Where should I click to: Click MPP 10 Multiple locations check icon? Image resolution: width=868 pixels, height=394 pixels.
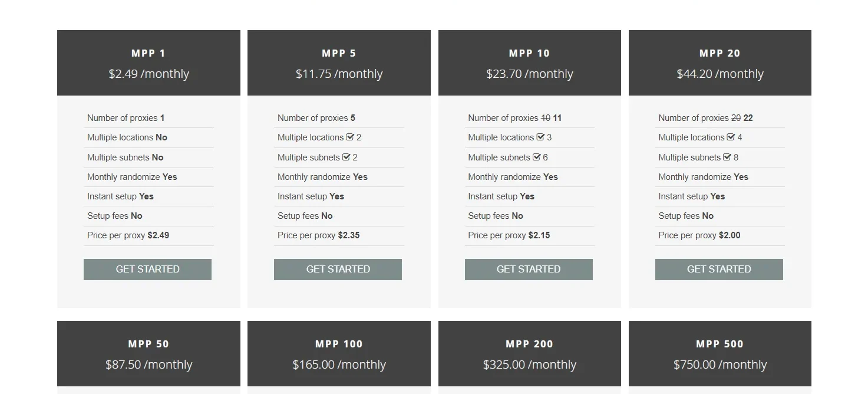click(540, 137)
